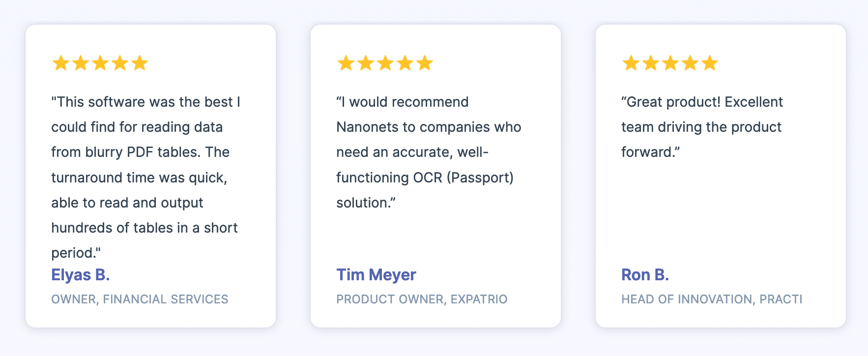Click the "Great product!" testimonial quote
The width and height of the screenshot is (868, 356).
[701, 127]
